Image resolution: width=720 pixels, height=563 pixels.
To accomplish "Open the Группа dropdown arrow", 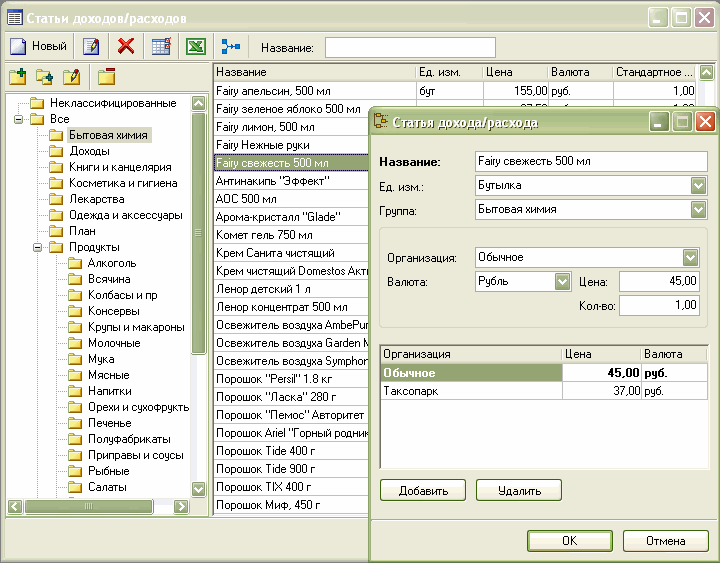I will tap(698, 210).
